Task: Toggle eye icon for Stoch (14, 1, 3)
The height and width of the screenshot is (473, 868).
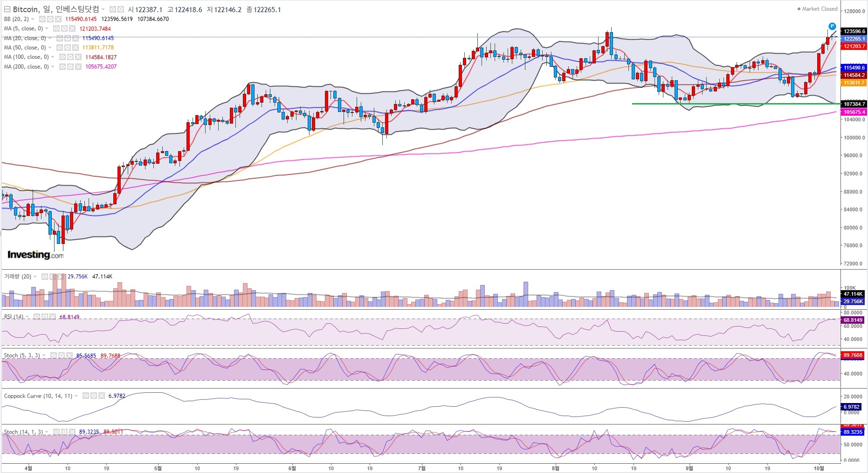Action: pos(56,432)
